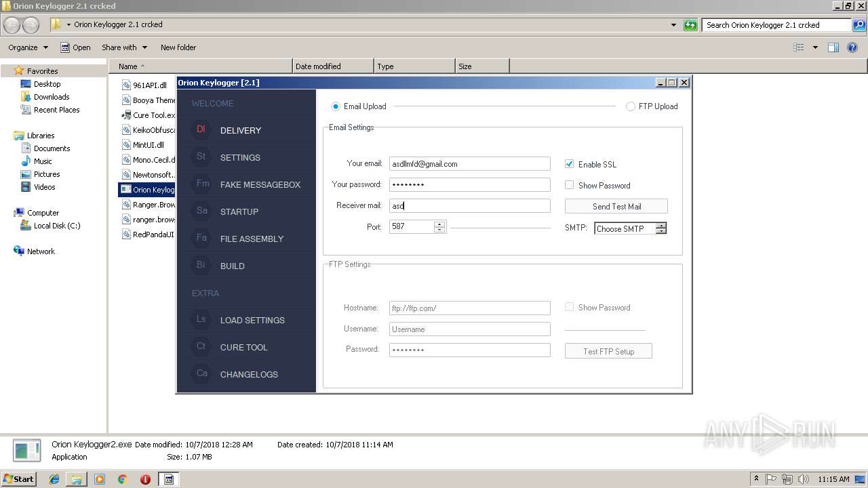This screenshot has height=488, width=868.
Task: Open the SETTINGS menu entry
Action: click(x=240, y=157)
